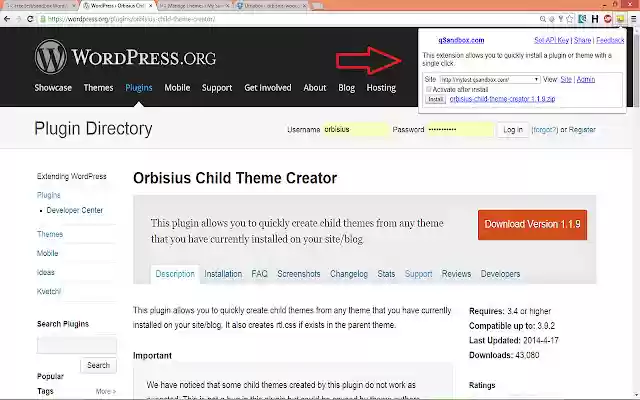
Task: Open the Chrome hamburger menu
Action: (633, 19)
